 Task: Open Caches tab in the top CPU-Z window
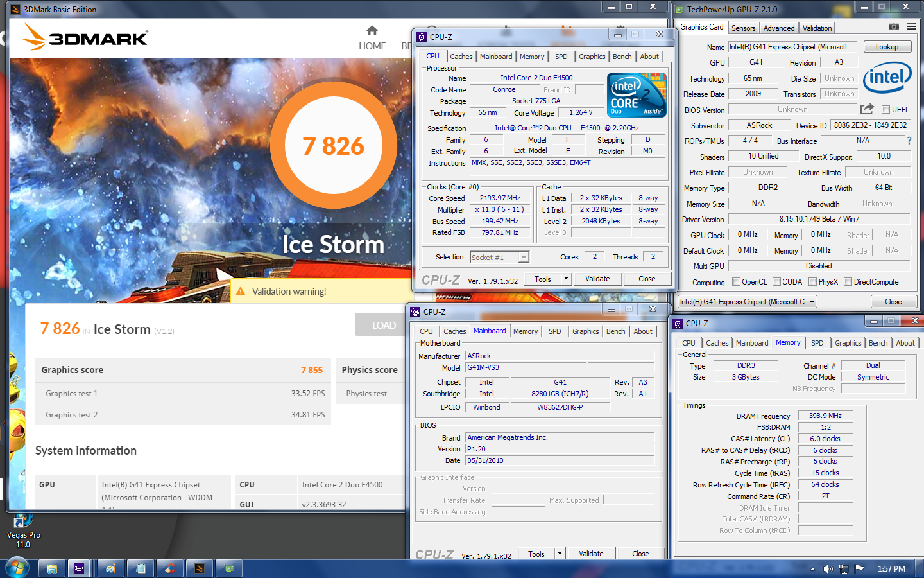[461, 57]
